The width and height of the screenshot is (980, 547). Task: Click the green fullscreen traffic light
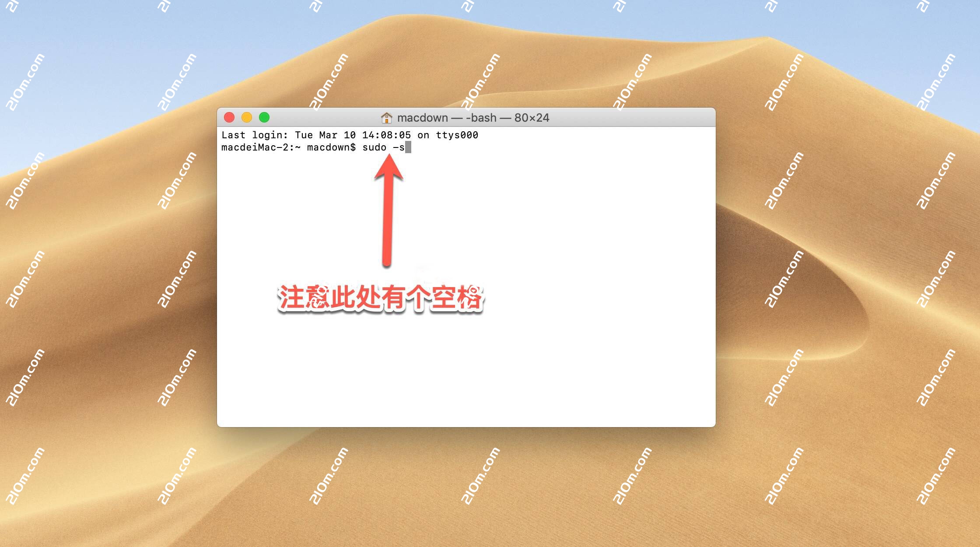(x=264, y=117)
